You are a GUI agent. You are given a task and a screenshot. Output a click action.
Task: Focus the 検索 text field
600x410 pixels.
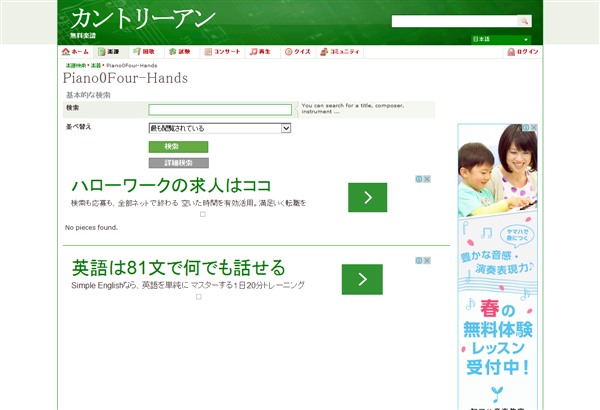point(220,110)
